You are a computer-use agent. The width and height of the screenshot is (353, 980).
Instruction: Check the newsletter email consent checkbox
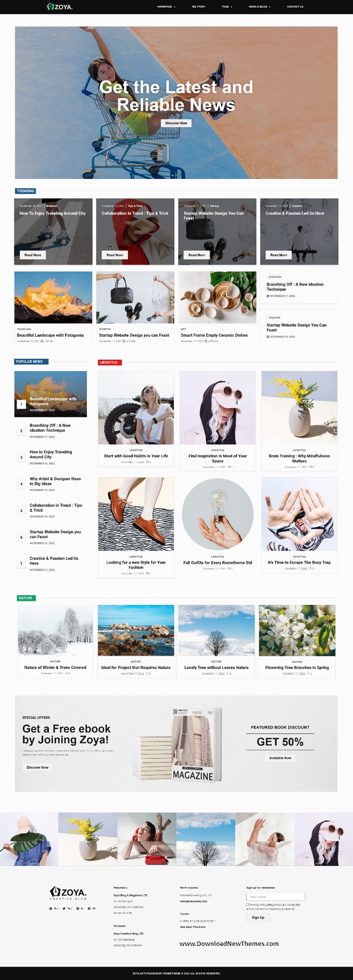(x=248, y=905)
